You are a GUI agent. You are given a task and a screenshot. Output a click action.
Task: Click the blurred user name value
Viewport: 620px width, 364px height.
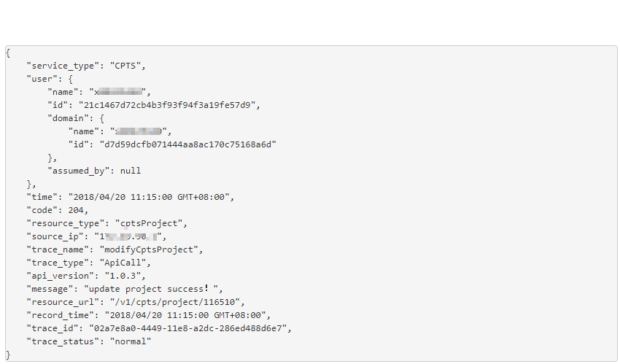[x=117, y=92]
